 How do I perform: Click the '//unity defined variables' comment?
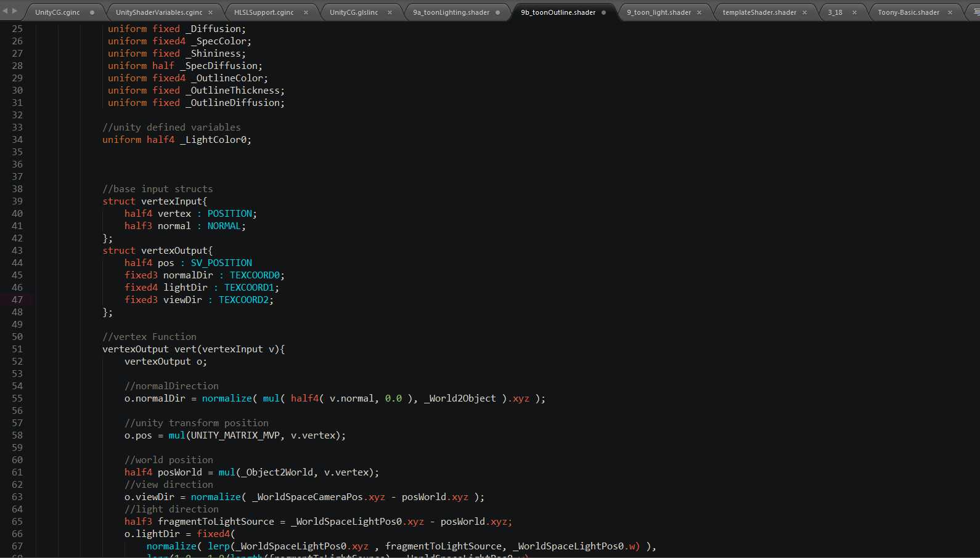tap(171, 127)
